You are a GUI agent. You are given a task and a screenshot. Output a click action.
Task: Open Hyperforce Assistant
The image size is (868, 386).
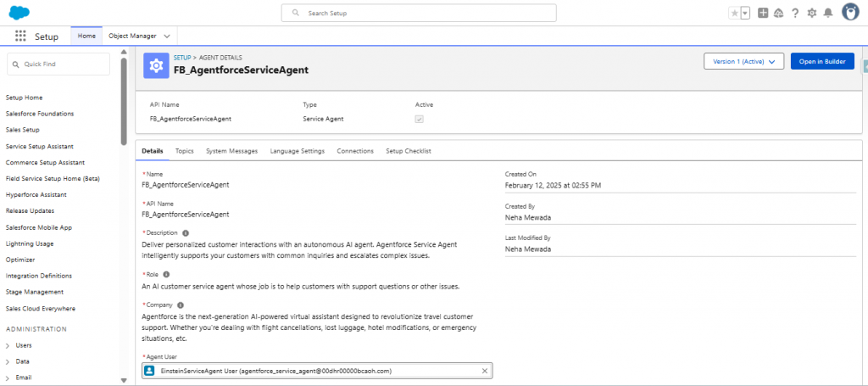point(36,195)
